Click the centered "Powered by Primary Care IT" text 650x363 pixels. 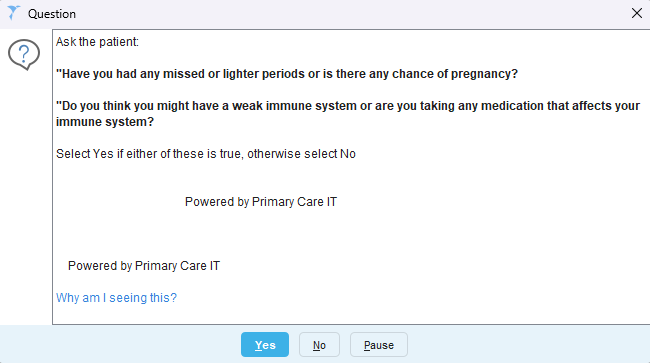click(261, 202)
